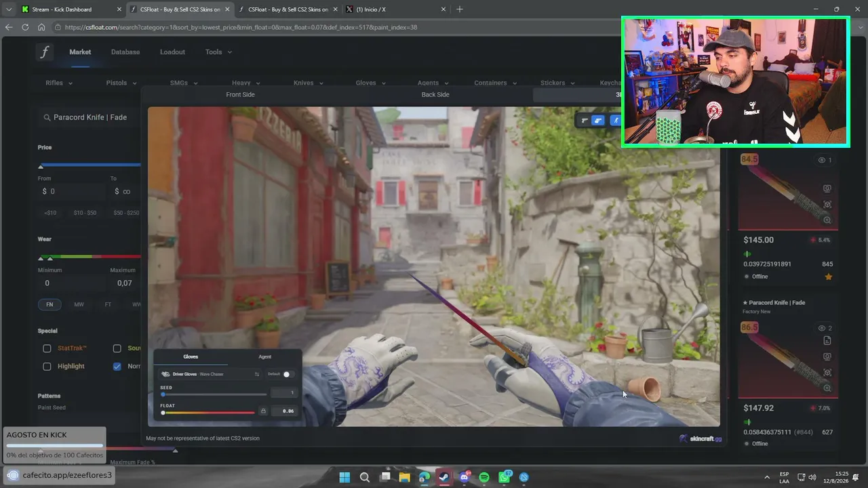Screen dimensions: 868x488
Task: Check the Souvenir checkbox
Action: pos(117,348)
